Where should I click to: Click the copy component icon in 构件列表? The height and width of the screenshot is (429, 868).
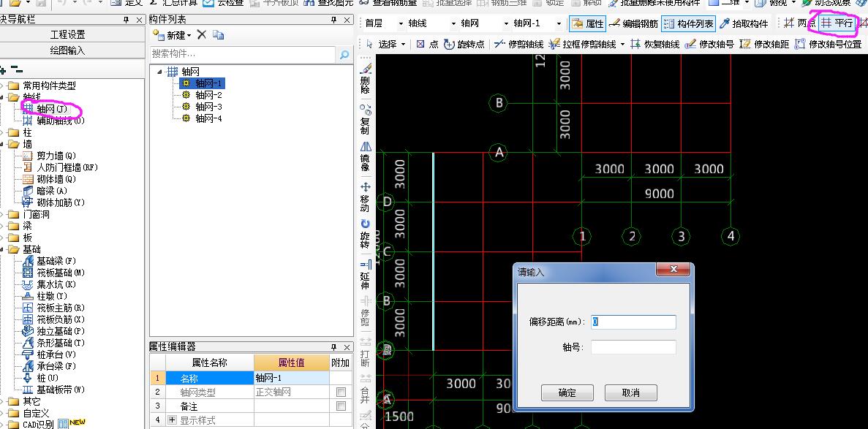coord(219,35)
